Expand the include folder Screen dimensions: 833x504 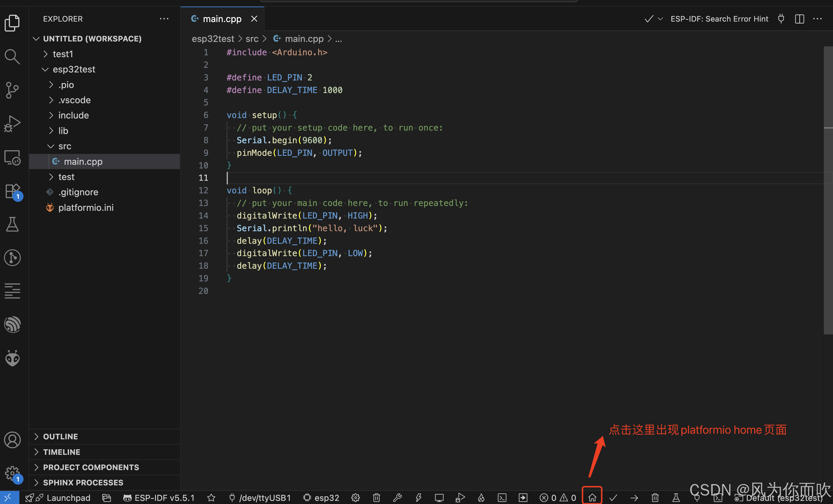[x=73, y=115]
